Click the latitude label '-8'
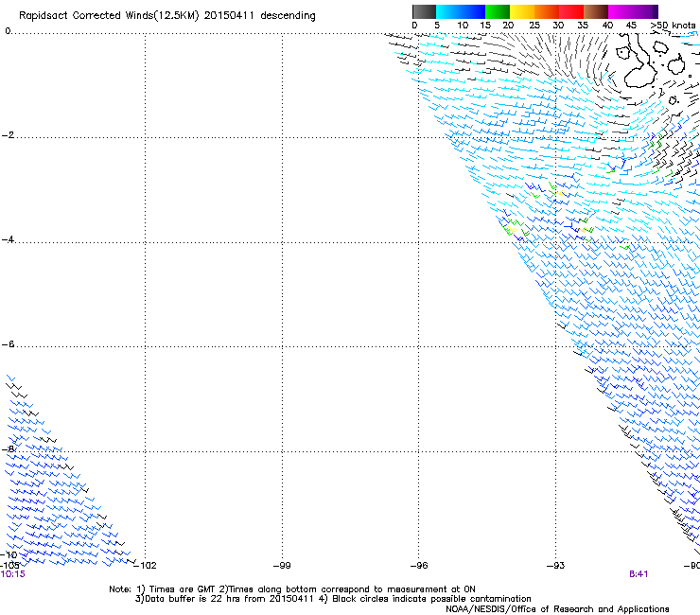This screenshot has height=615, width=700. pyautogui.click(x=8, y=449)
